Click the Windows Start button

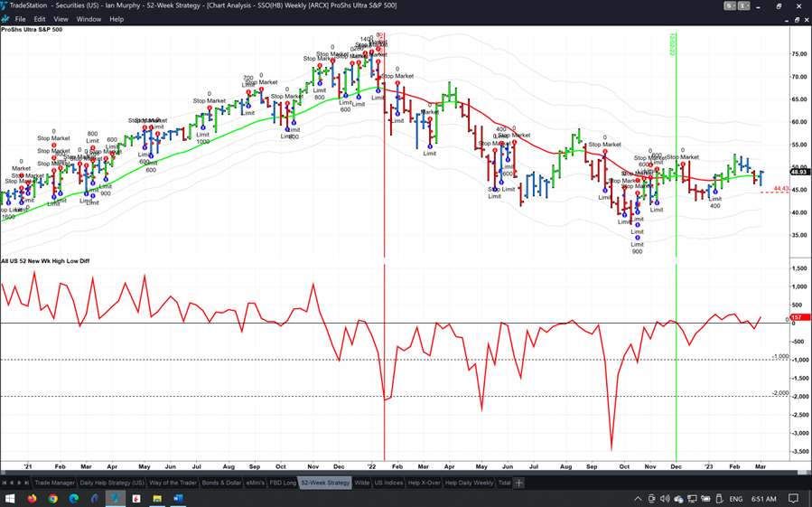click(11, 498)
